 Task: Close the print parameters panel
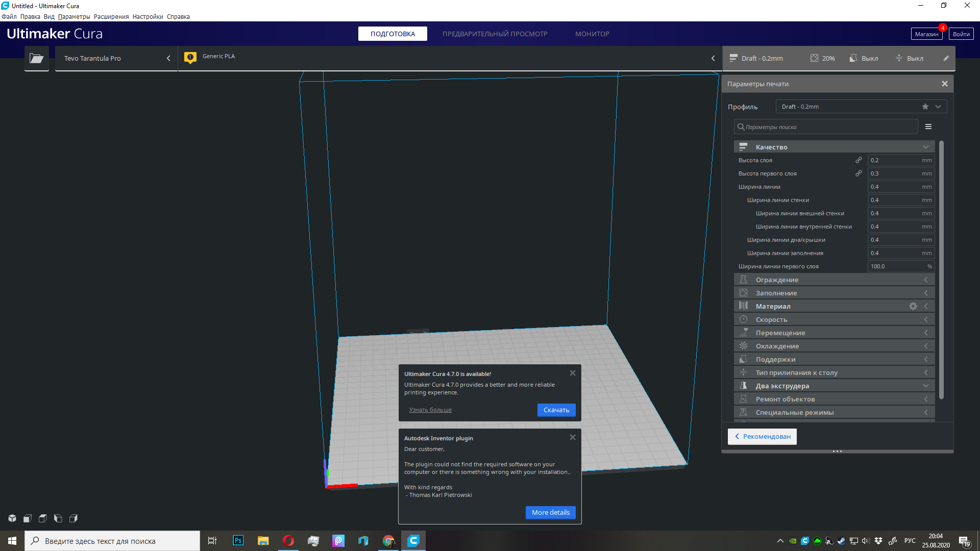point(944,84)
